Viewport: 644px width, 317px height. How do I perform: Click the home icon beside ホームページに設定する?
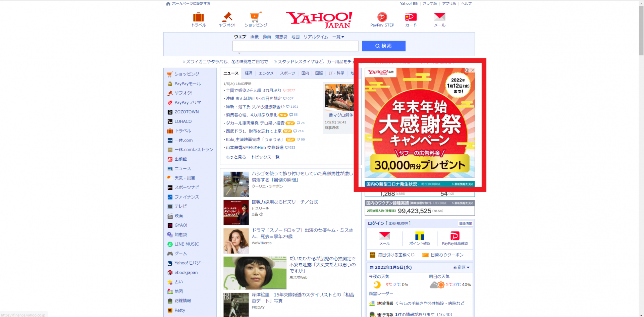coord(168,4)
